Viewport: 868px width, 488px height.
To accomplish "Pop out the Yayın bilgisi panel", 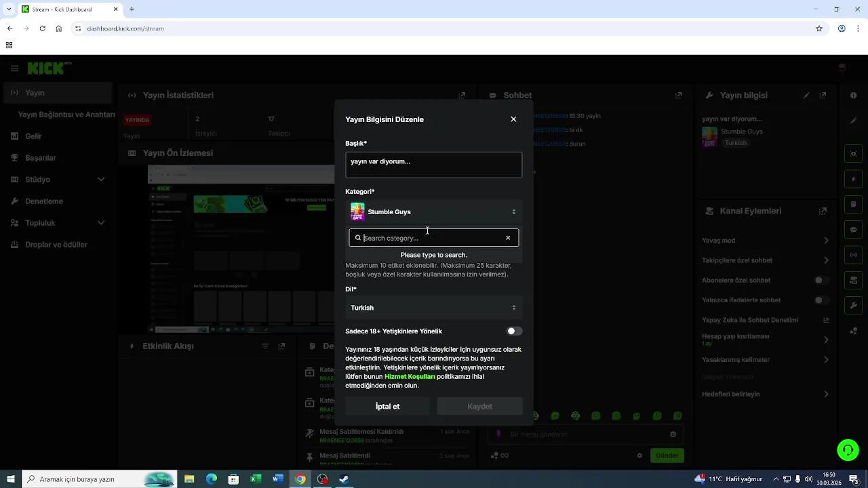I will [823, 96].
